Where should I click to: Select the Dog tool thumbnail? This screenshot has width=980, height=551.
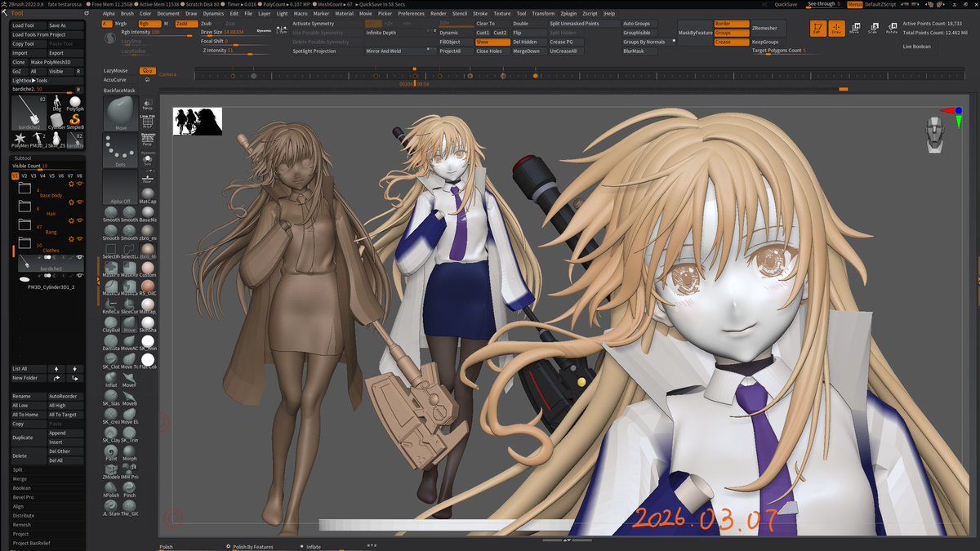pos(57,104)
